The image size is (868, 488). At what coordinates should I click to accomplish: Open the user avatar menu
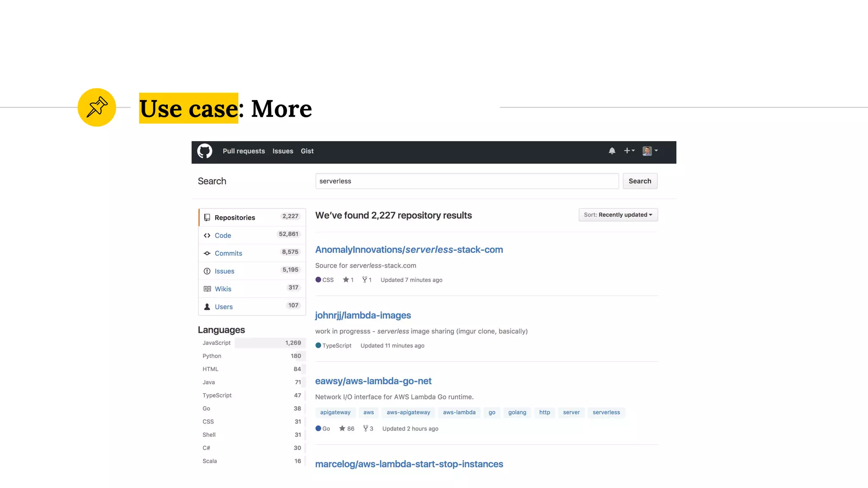(x=650, y=151)
